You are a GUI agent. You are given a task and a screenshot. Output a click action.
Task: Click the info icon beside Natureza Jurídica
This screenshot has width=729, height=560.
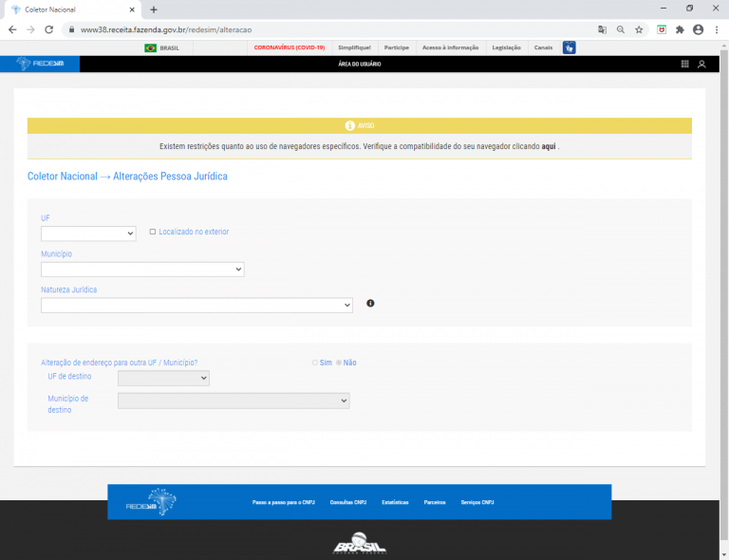[370, 304]
